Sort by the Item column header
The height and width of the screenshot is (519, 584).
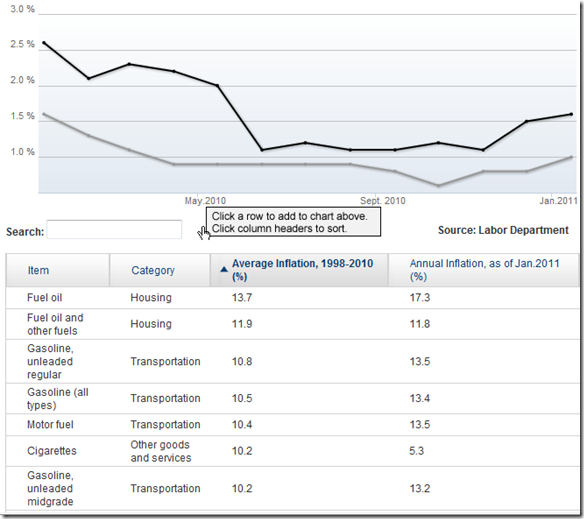pyautogui.click(x=58, y=270)
